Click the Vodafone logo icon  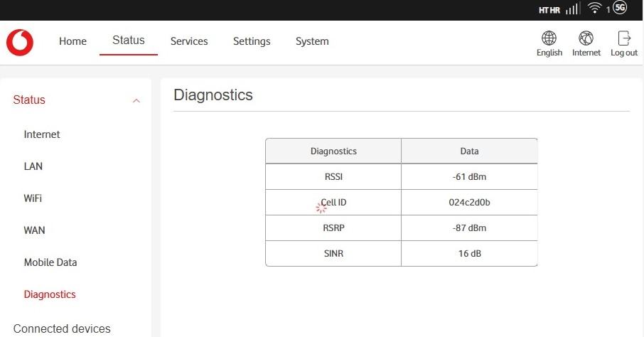pyautogui.click(x=19, y=42)
